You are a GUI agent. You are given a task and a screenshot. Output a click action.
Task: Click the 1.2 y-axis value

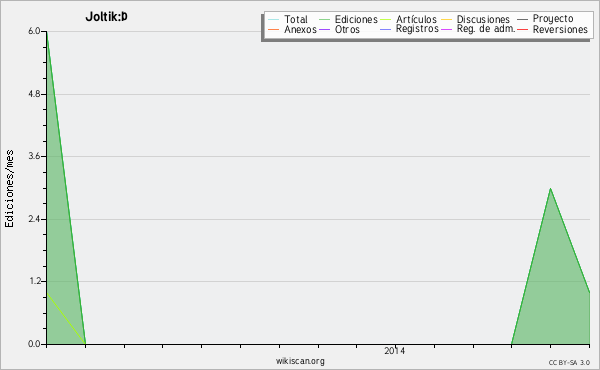[34, 281]
